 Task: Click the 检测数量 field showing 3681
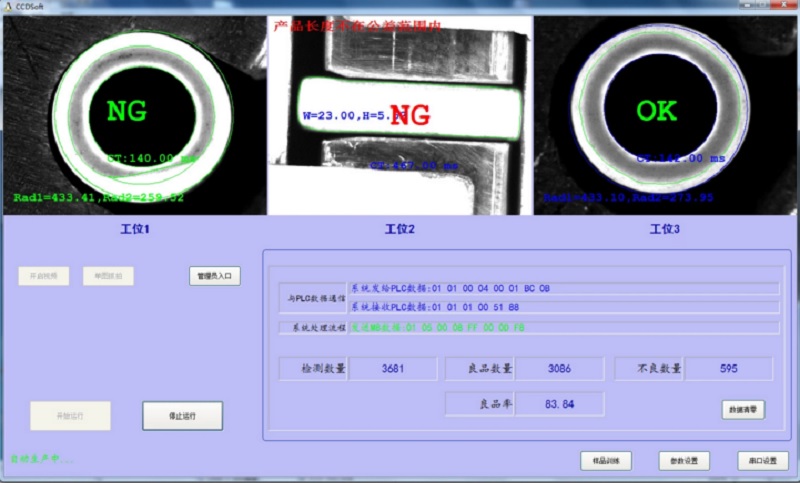point(392,369)
